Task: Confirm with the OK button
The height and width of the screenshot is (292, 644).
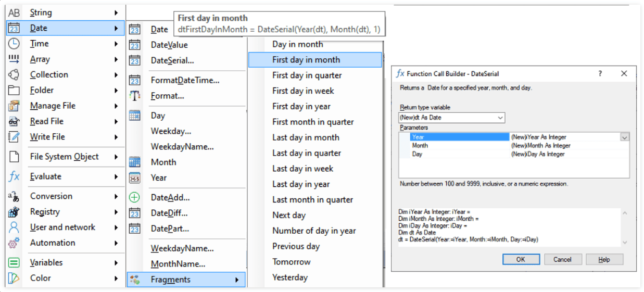Action: tap(521, 259)
